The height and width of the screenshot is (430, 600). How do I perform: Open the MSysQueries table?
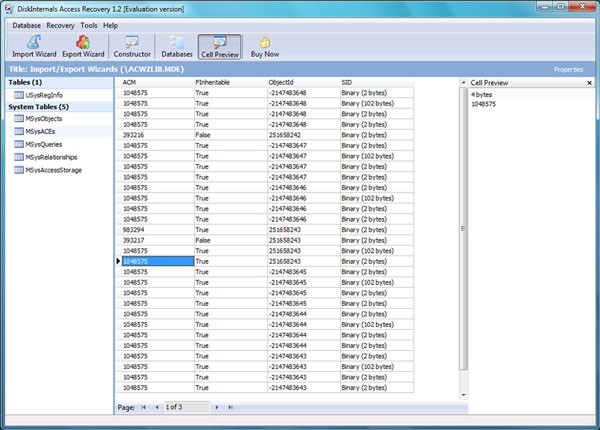[x=45, y=144]
